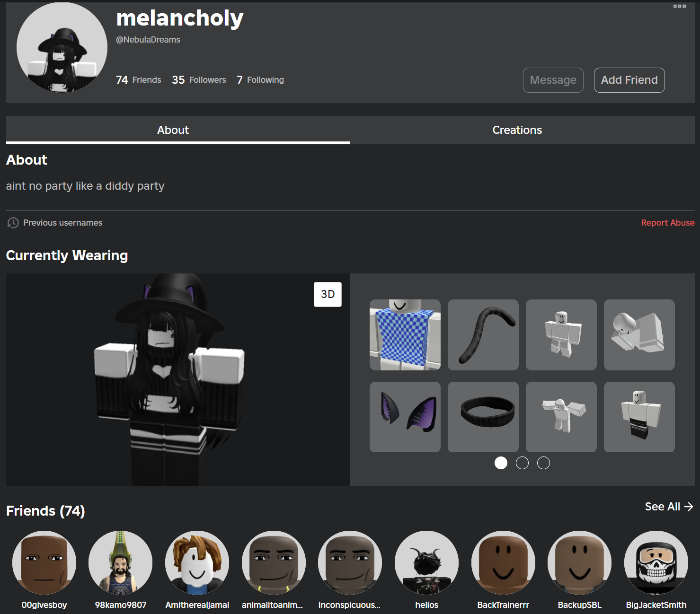This screenshot has width=700, height=614.
Task: Open the dab emote animation item
Action: pos(561,417)
